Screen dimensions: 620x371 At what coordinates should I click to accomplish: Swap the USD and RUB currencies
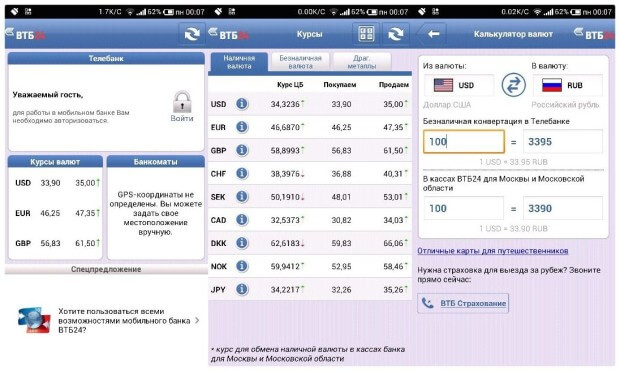coord(513,85)
